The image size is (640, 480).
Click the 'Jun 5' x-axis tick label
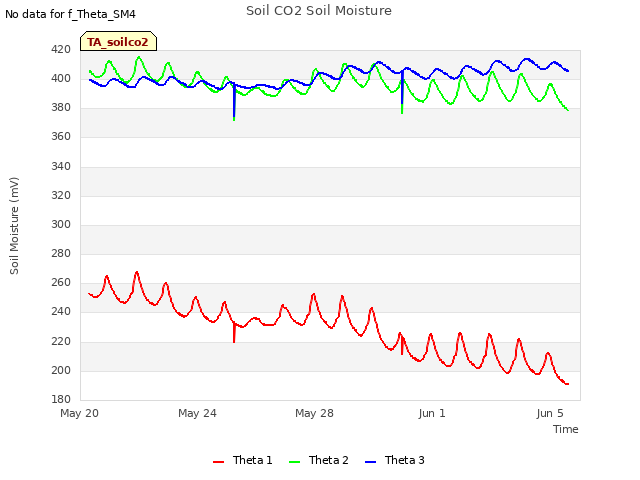[549, 413]
